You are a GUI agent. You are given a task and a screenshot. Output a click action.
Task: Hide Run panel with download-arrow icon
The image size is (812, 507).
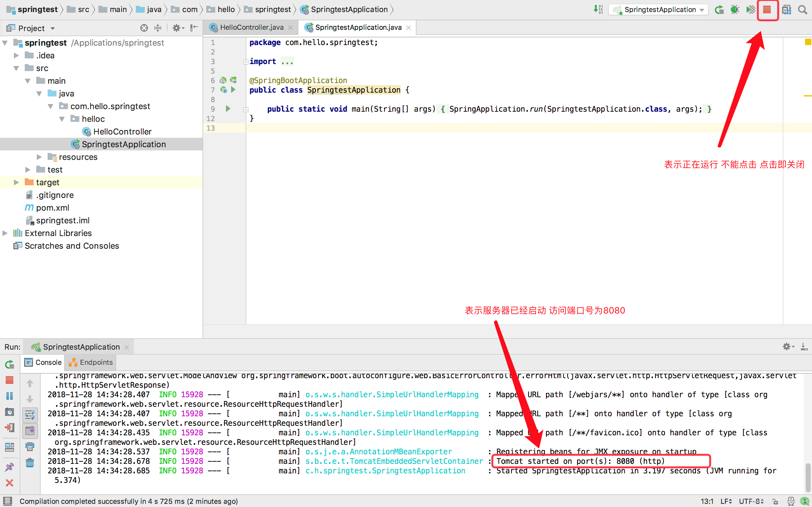[x=804, y=347]
